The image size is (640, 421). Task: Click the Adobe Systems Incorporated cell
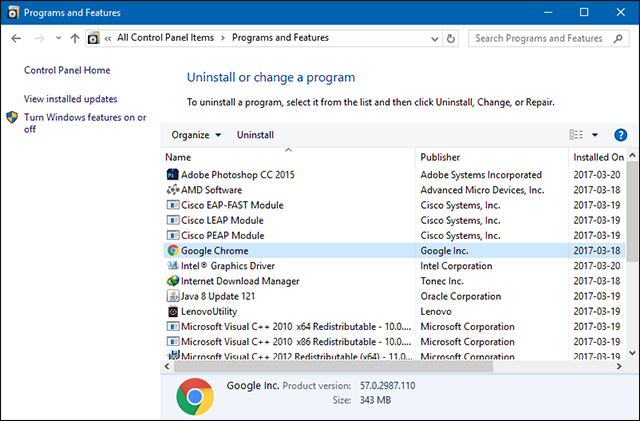click(x=481, y=175)
